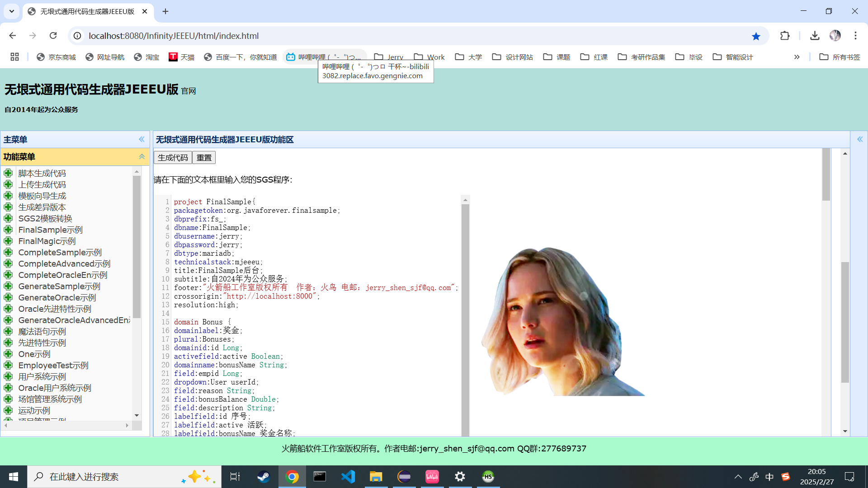868x488 pixels.
Task: Reload the page with refresh icon
Action: [53, 36]
